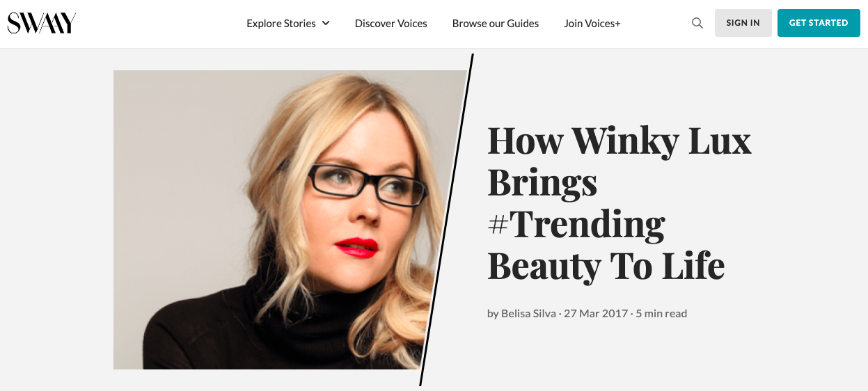Open the Explore Stories menu label
868x391 pixels.
coord(281,23)
